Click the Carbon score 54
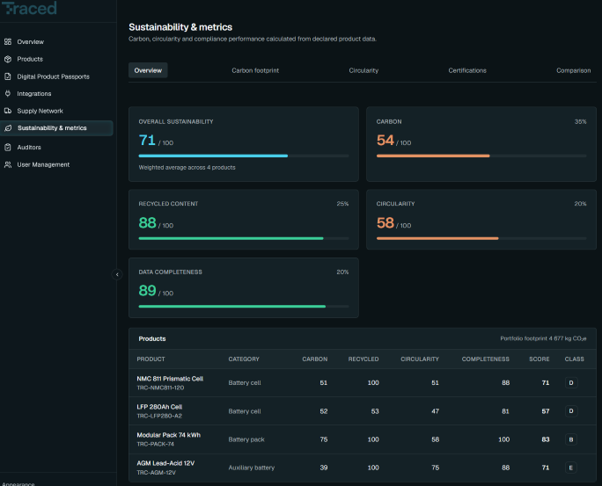This screenshot has height=486, width=602. 385,140
